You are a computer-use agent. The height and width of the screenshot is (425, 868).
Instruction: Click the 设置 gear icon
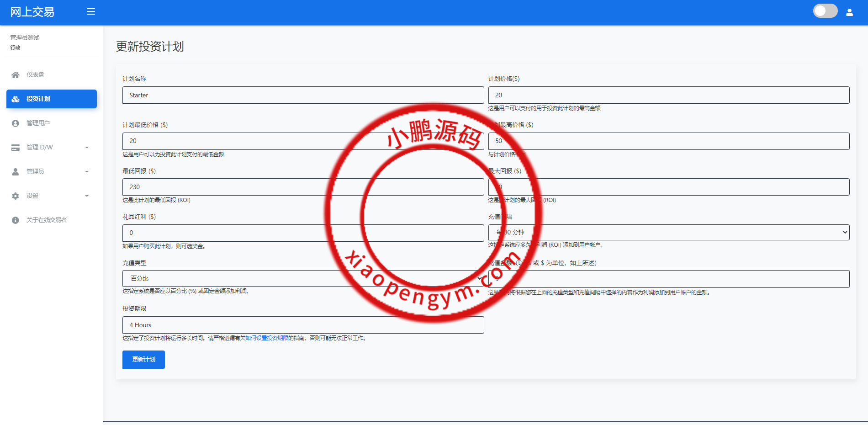[x=16, y=196]
